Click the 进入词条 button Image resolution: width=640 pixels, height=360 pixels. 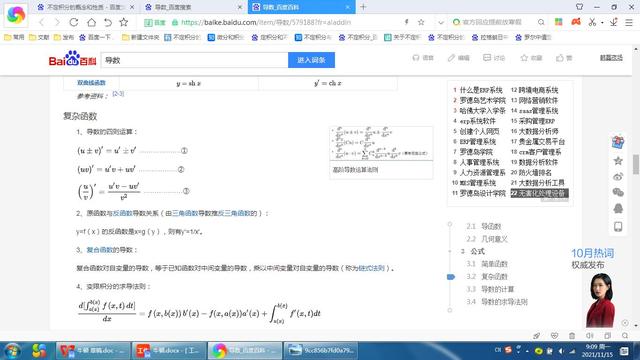coord(311,60)
